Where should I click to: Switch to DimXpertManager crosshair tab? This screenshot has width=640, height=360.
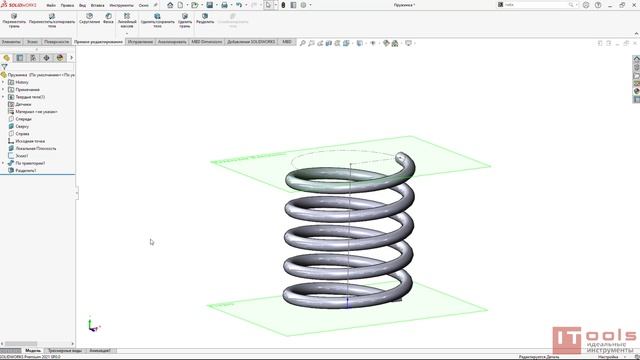pyautogui.click(x=47, y=58)
